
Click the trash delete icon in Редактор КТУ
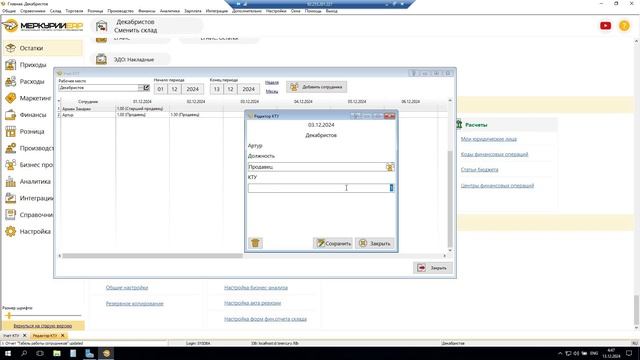[255, 243]
